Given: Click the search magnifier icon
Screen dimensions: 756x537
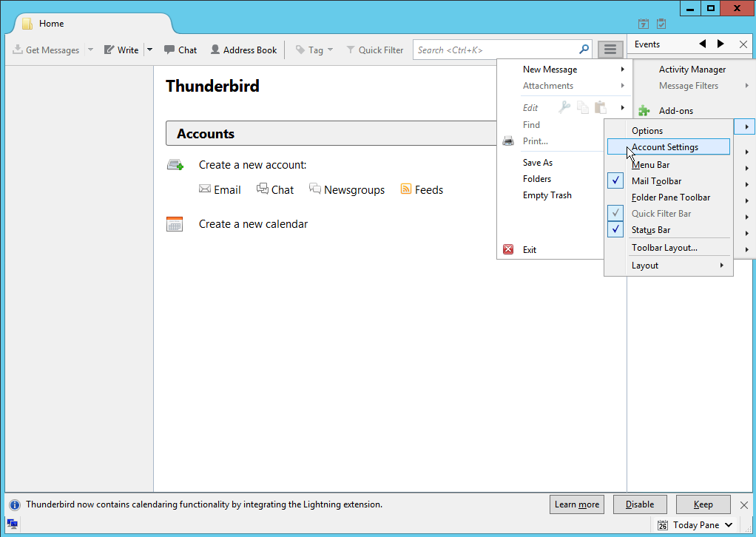Looking at the screenshot, I should point(584,49).
